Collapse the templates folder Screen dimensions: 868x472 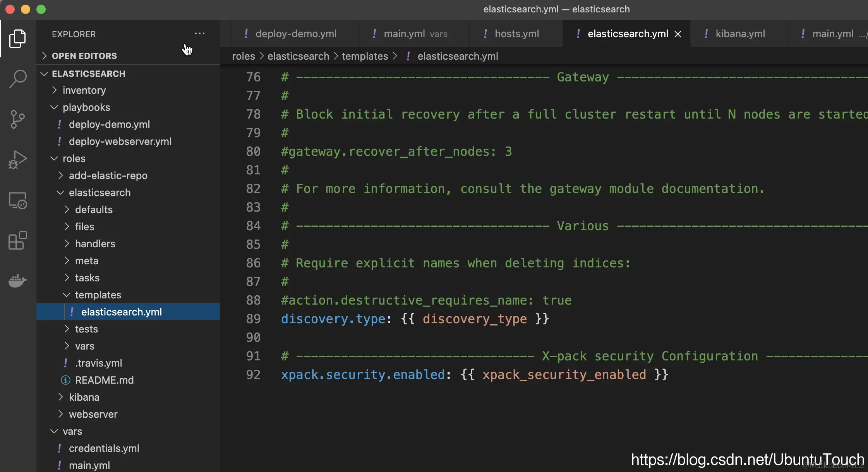(x=98, y=295)
